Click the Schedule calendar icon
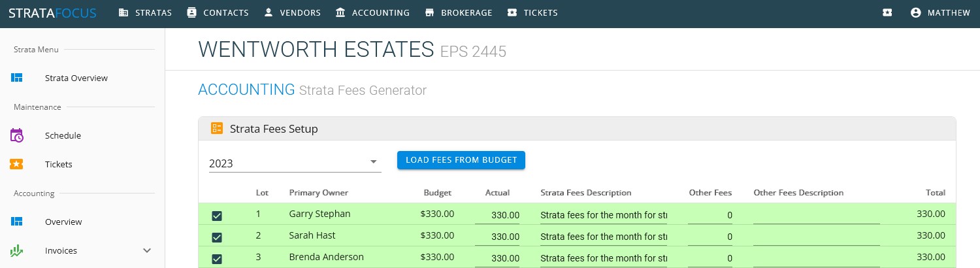 point(17,136)
